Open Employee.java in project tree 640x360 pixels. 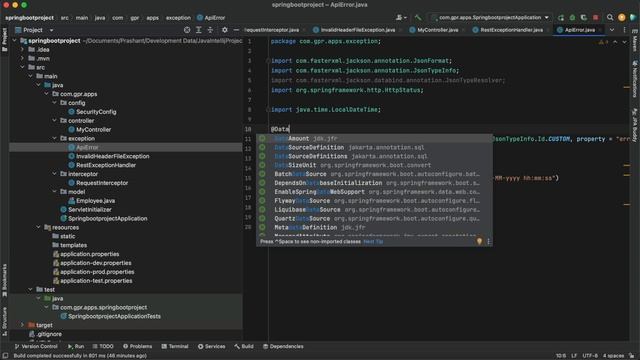coord(95,201)
